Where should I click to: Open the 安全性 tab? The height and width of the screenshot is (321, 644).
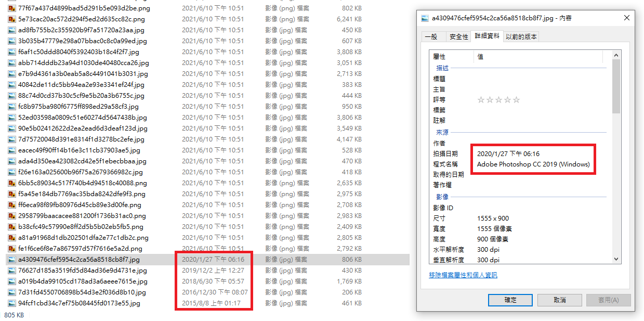click(x=458, y=36)
